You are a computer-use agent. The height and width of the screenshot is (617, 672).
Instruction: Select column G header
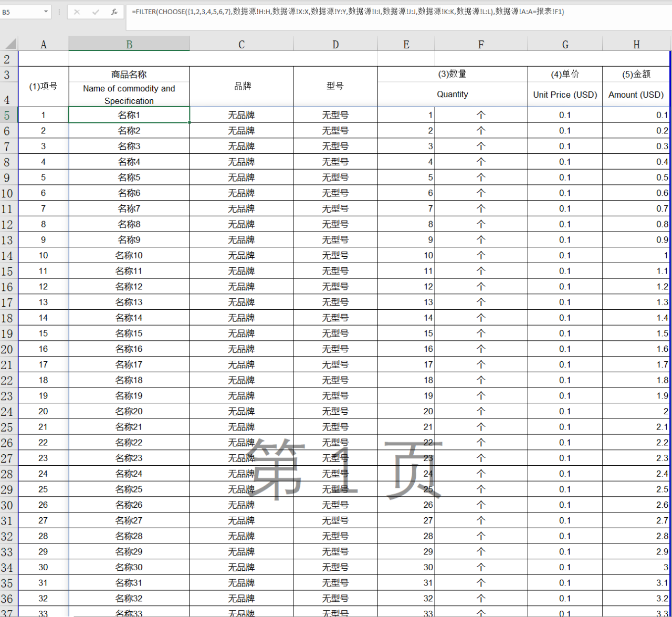coord(565,44)
